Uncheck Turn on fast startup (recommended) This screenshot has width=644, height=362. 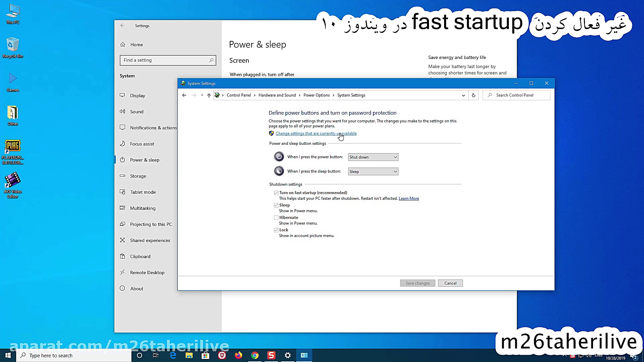tap(276, 192)
